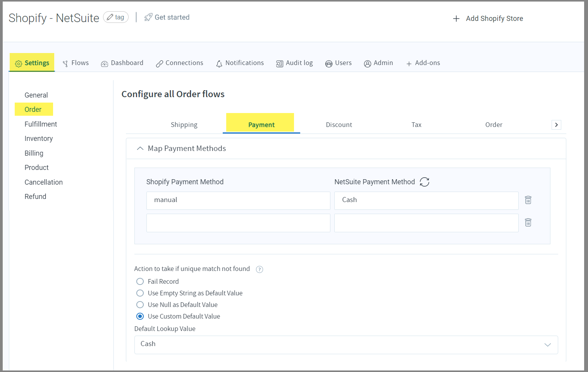
Task: Open Cancellation settings in sidebar
Action: pyautogui.click(x=43, y=182)
